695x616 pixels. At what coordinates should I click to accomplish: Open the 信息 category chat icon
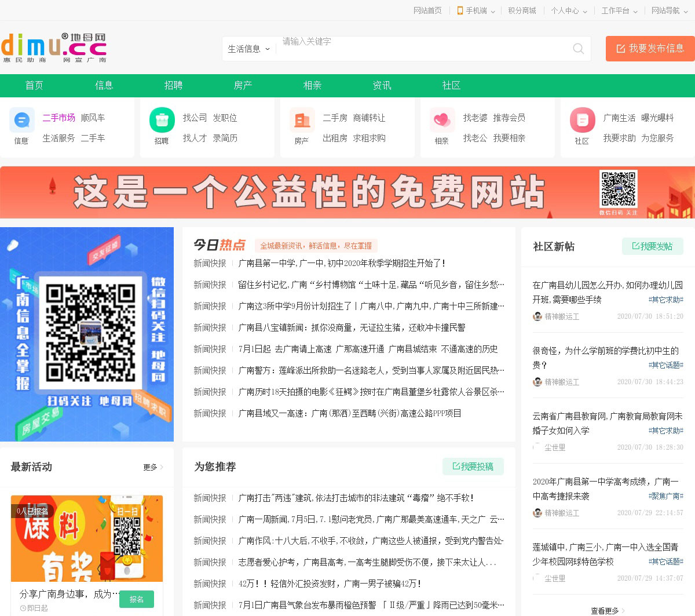[x=21, y=120]
